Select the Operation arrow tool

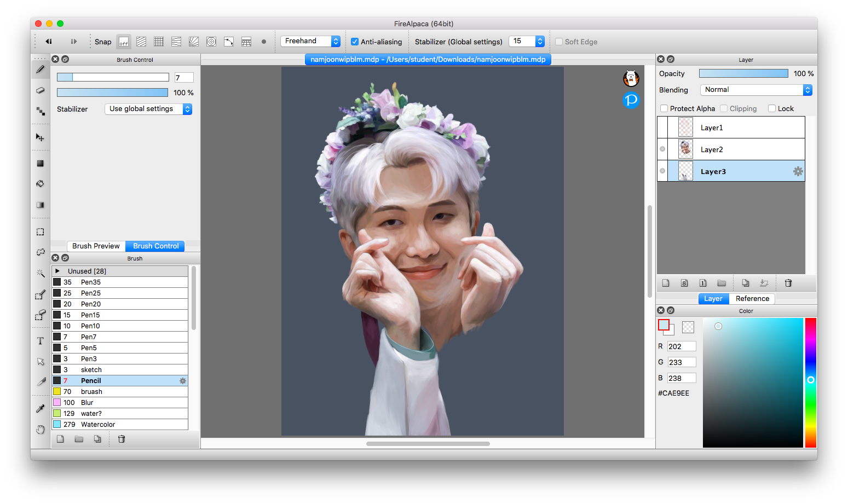pos(41,362)
